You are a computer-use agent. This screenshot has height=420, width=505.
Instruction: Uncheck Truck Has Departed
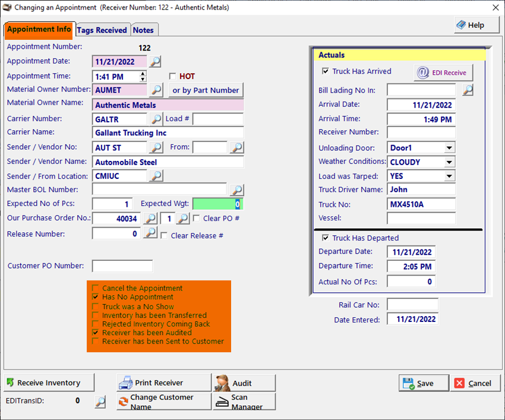pos(325,238)
